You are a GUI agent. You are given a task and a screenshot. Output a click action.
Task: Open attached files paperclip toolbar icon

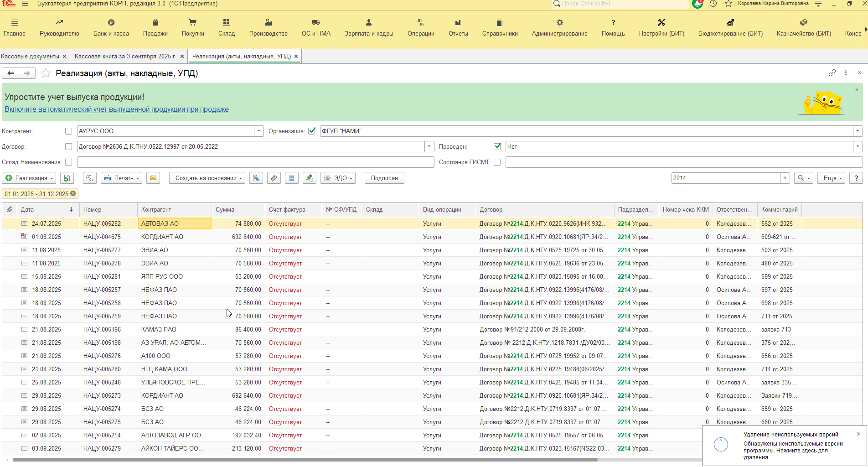[x=274, y=178]
